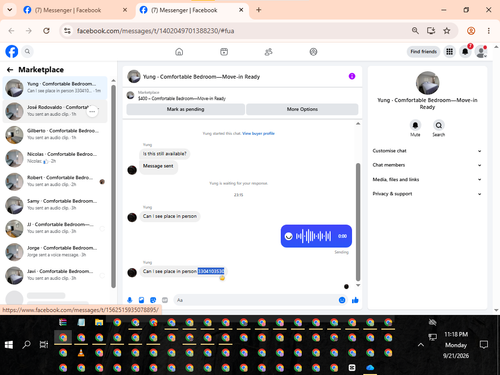Image resolution: width=500 pixels, height=375 pixels.
Task: Open the Gilberto conversation
Action: pos(55,135)
